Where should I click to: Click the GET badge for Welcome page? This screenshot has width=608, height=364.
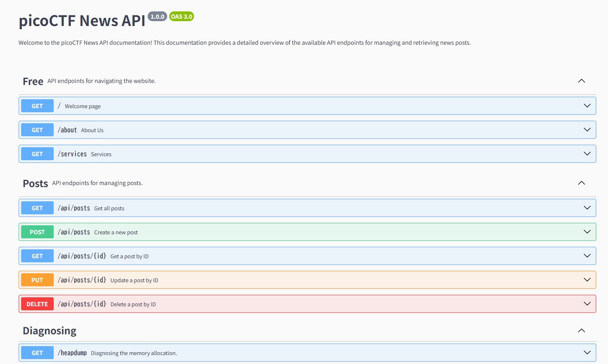click(37, 106)
